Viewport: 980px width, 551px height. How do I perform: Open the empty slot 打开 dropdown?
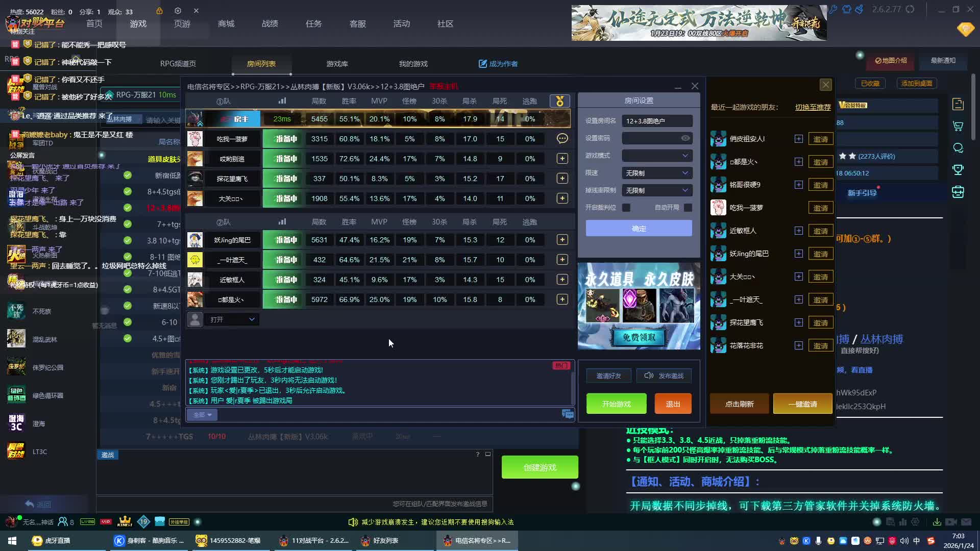(x=231, y=319)
